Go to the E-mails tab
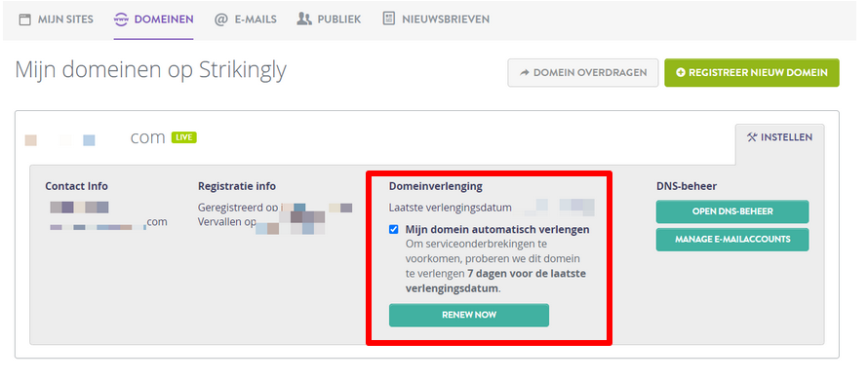The height and width of the screenshot is (380, 868). (x=245, y=19)
